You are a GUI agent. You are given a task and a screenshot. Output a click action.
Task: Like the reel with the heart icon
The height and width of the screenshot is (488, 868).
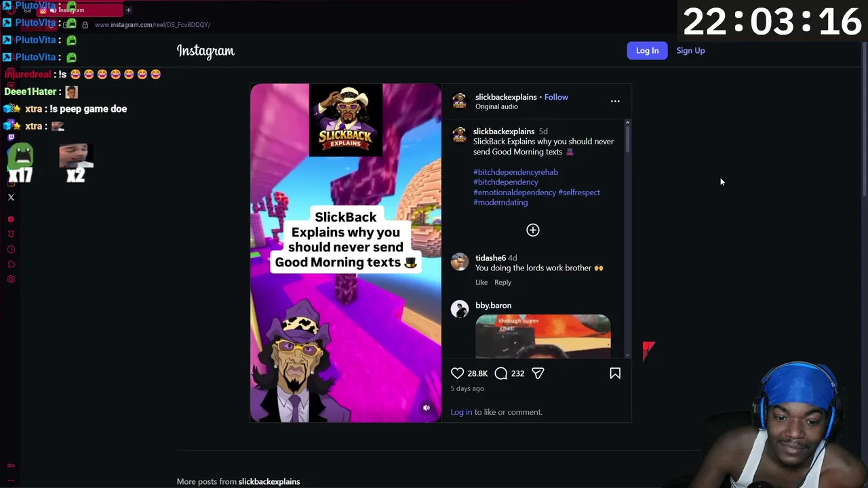tap(458, 373)
